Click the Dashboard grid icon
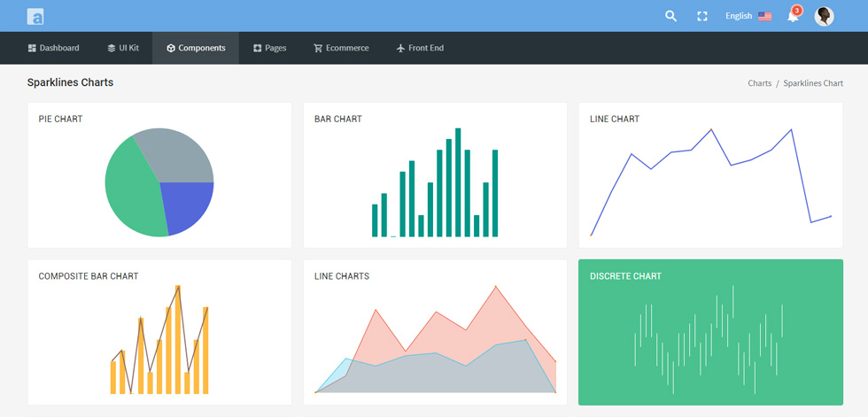Image resolution: width=868 pixels, height=417 pixels. click(32, 48)
